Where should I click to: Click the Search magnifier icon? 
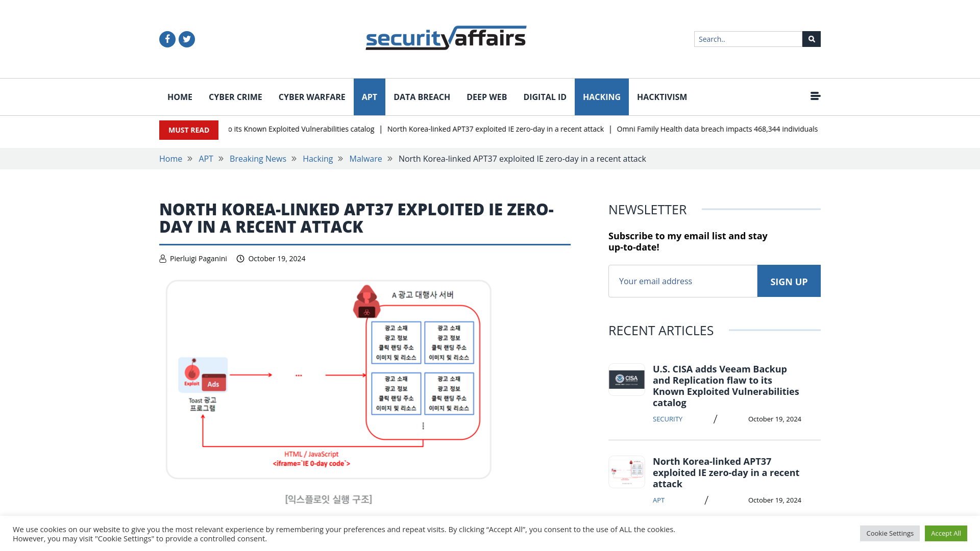tap(811, 39)
